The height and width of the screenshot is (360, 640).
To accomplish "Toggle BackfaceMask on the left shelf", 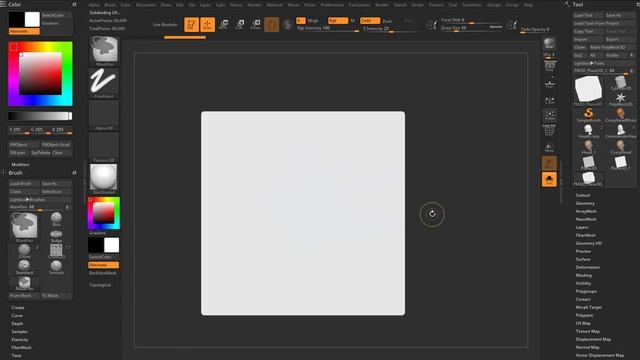I will pyautogui.click(x=103, y=273).
